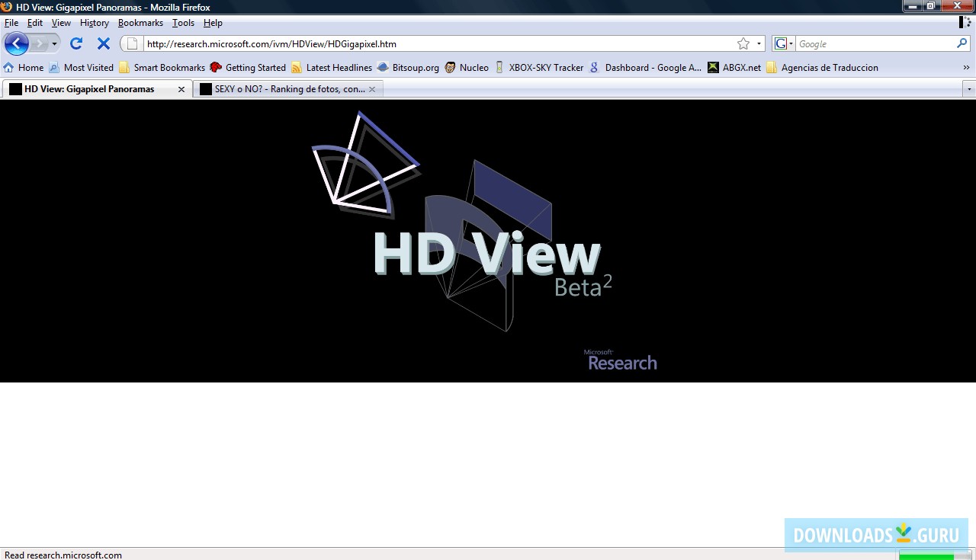Click the status text "Read research.microsoft.com"

tap(63, 555)
